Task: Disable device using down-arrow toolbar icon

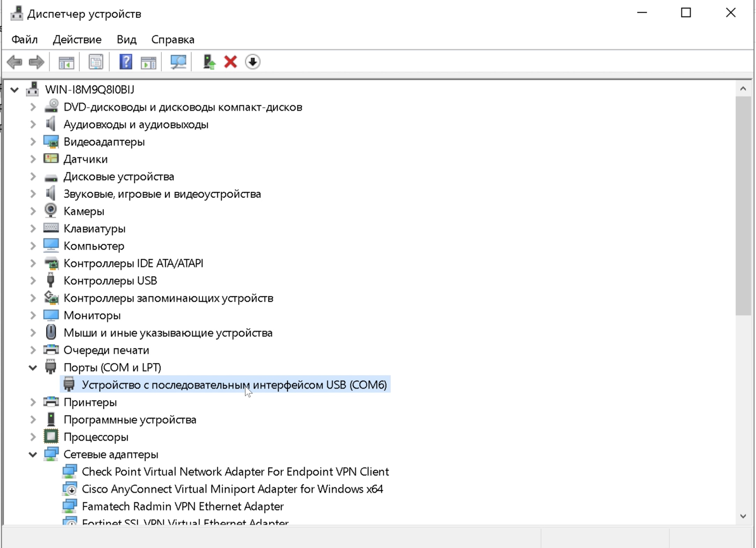Action: [x=253, y=62]
